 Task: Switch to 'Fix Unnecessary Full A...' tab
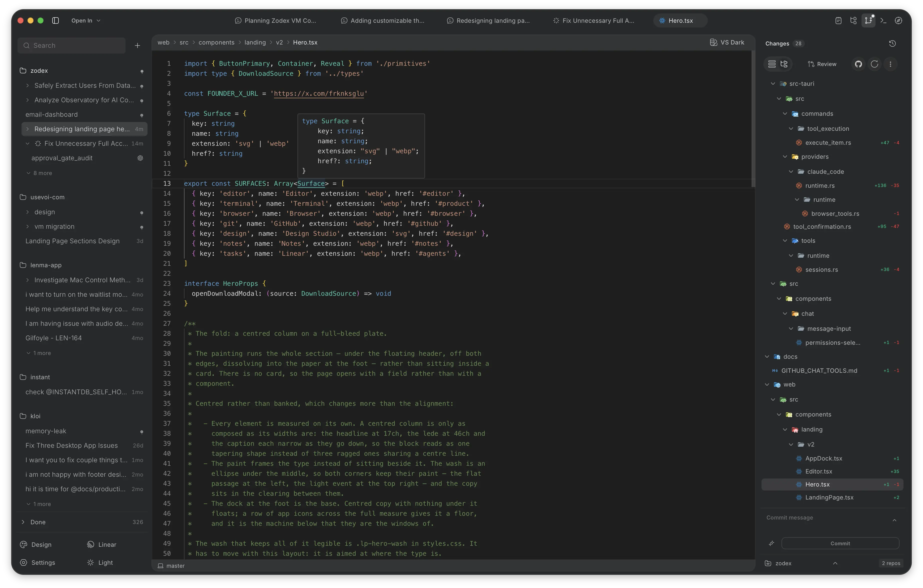594,21
